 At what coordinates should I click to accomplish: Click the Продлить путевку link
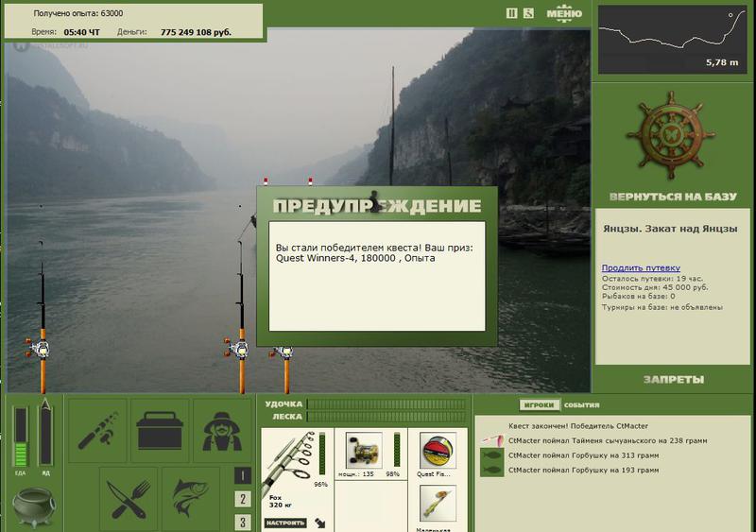pyautogui.click(x=641, y=267)
